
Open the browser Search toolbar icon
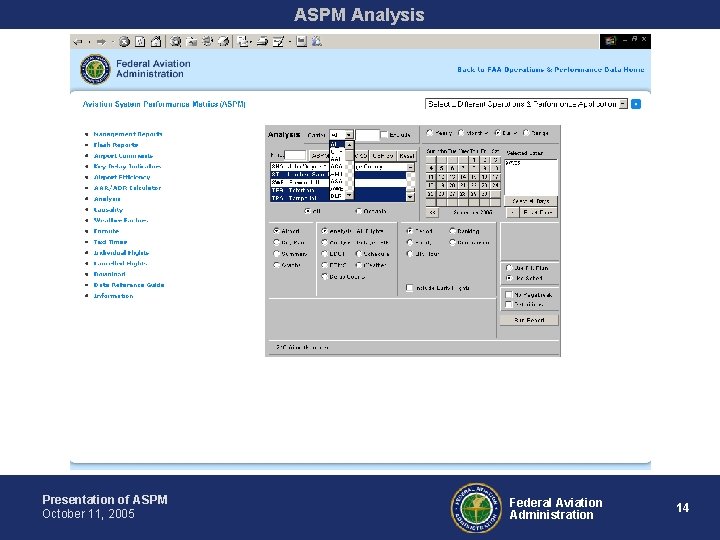[x=175, y=42]
